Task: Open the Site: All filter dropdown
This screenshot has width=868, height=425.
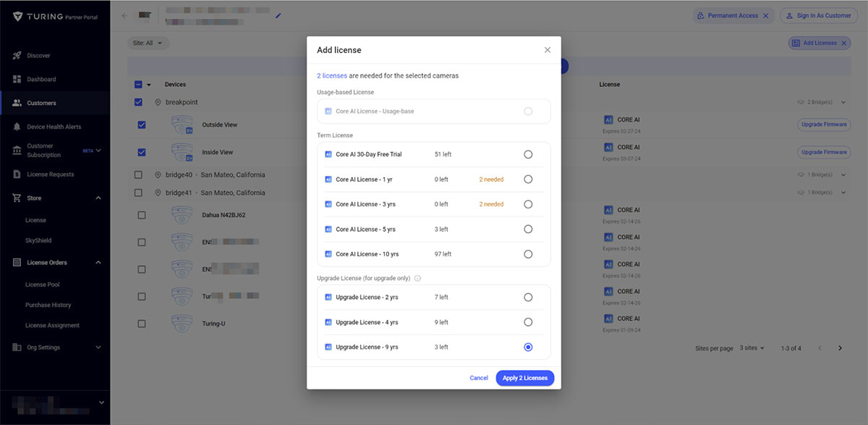Action: click(x=148, y=43)
